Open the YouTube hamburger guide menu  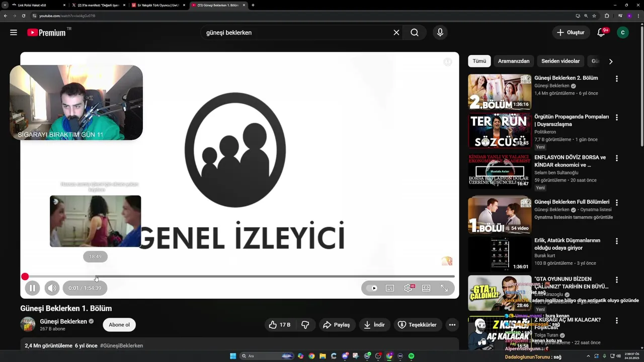click(14, 33)
